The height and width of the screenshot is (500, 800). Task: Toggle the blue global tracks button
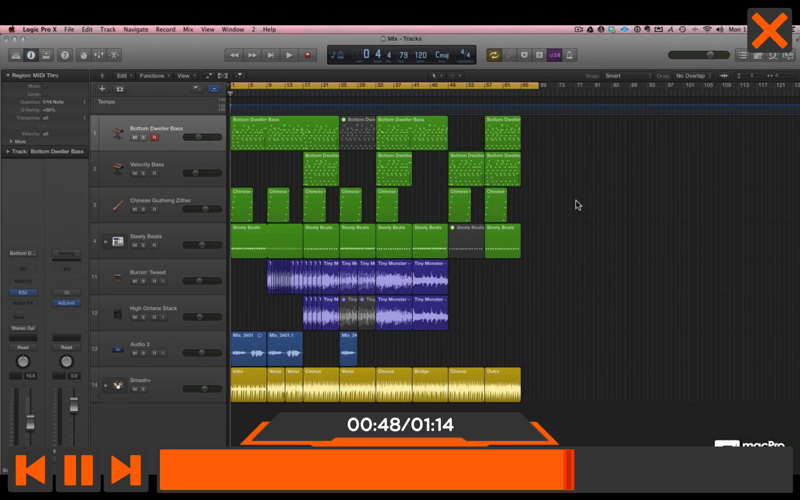214,89
